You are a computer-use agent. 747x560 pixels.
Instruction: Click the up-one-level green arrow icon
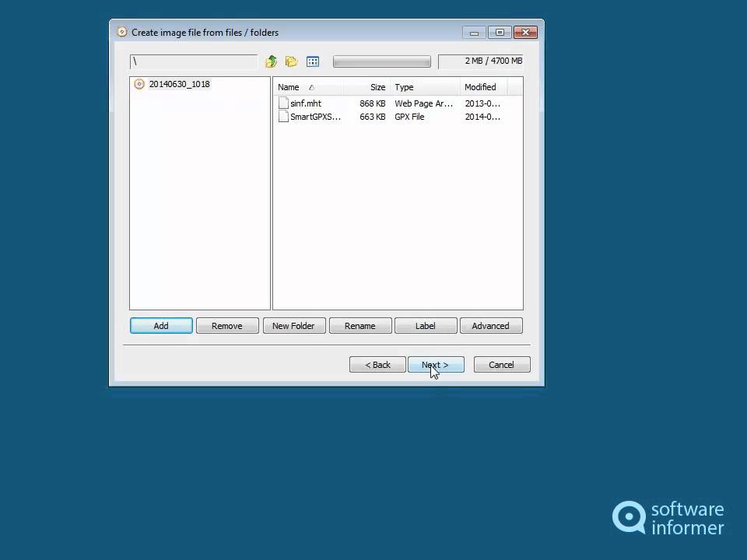tap(271, 61)
